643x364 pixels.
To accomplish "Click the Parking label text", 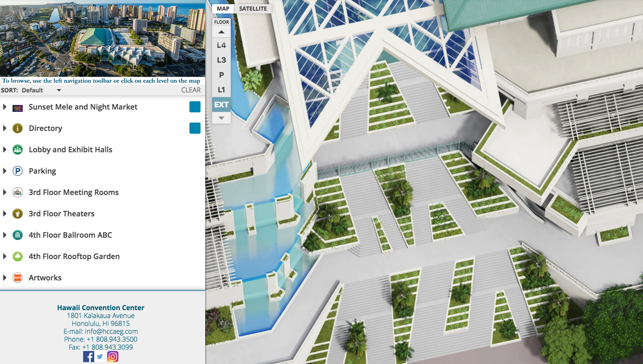I will coord(42,171).
